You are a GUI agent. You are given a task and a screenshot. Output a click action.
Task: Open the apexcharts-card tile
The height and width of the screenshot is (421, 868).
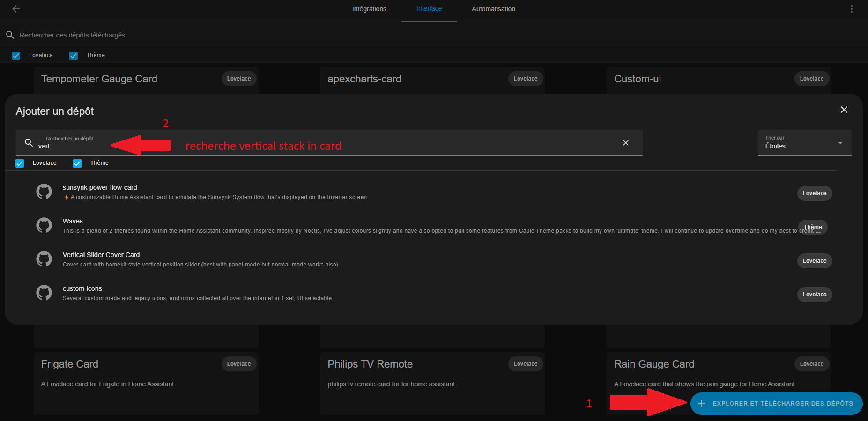(x=432, y=80)
